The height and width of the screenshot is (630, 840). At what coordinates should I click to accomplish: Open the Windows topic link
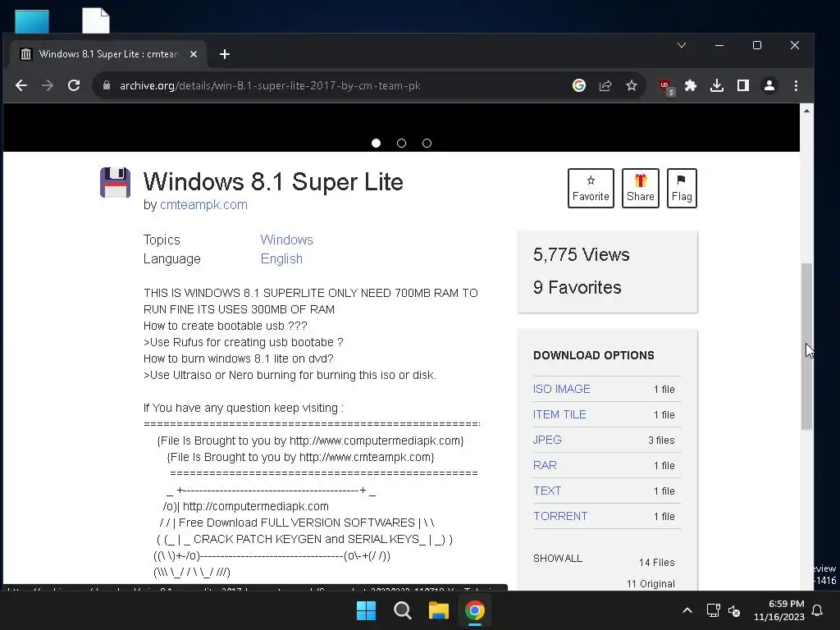coord(286,240)
